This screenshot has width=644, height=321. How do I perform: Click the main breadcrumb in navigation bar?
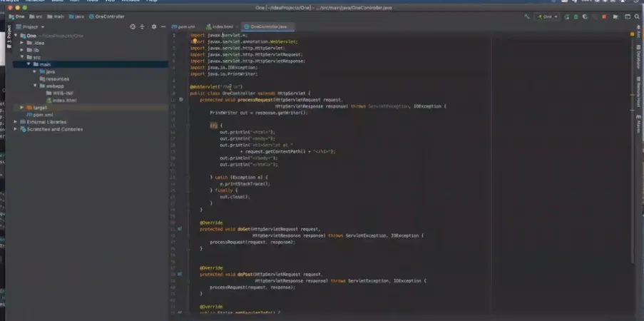[56, 17]
